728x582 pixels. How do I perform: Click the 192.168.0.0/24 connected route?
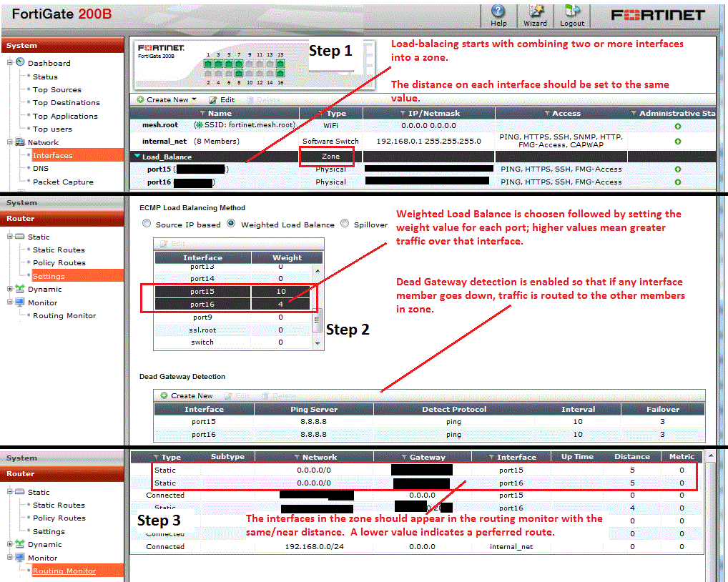(315, 547)
